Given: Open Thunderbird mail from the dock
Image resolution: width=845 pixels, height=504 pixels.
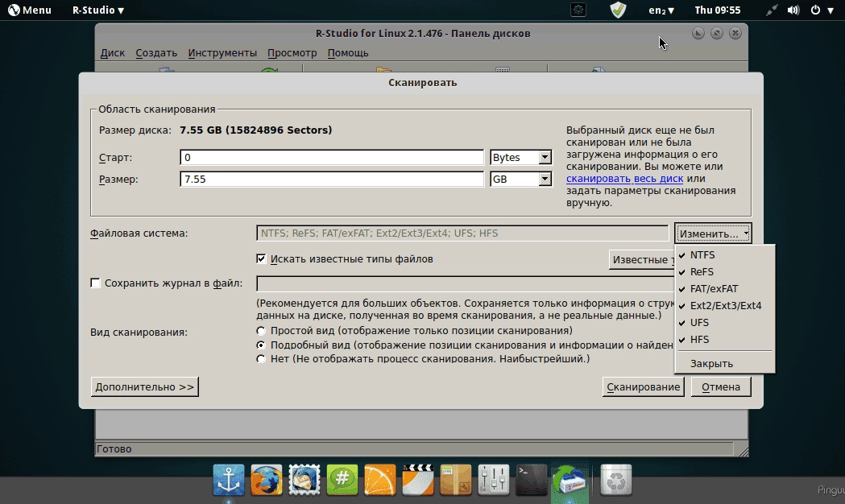Looking at the screenshot, I should click(304, 480).
